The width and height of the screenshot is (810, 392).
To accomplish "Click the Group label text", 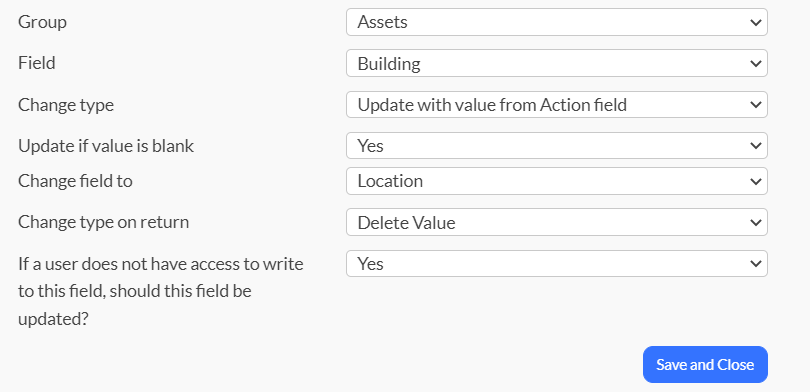I will (x=42, y=22).
